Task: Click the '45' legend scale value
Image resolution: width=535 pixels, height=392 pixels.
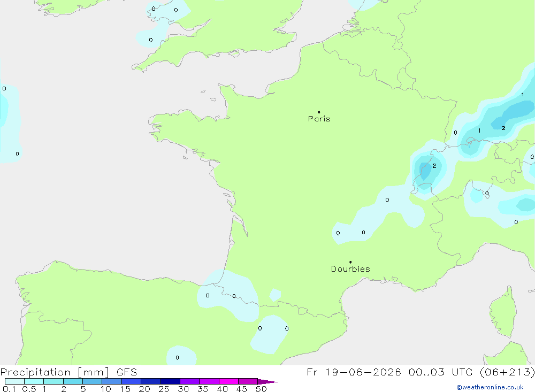Action: pos(242,389)
